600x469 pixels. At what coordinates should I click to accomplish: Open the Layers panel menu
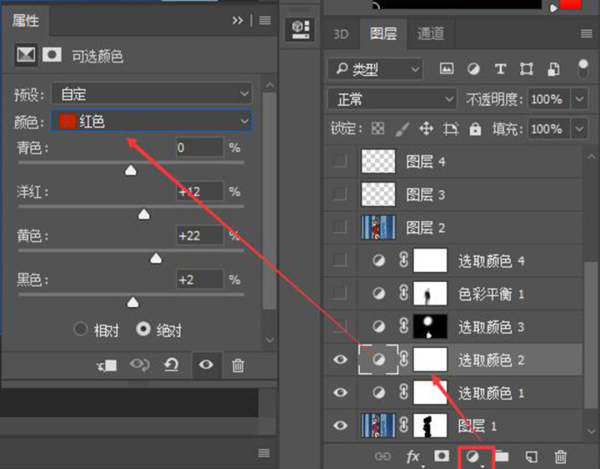click(587, 34)
